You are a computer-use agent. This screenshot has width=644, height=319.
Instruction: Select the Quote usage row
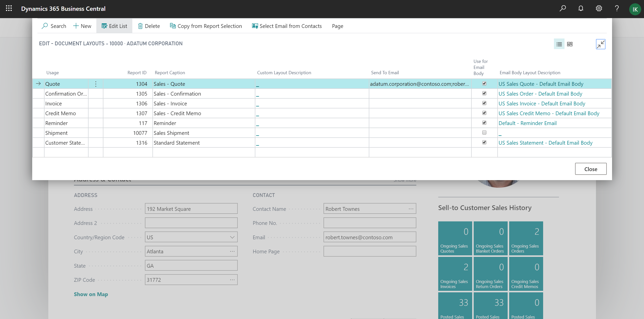point(53,83)
